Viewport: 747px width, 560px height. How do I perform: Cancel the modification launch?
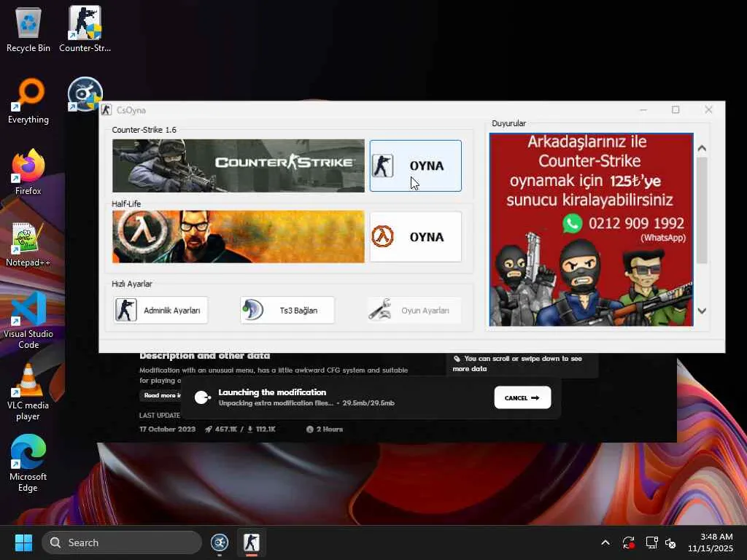tap(522, 397)
